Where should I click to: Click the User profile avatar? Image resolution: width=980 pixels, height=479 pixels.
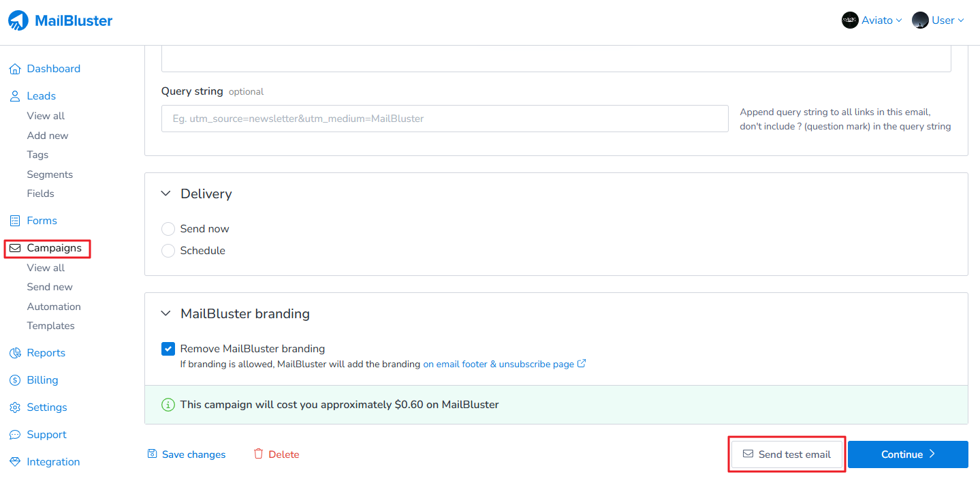click(x=921, y=20)
